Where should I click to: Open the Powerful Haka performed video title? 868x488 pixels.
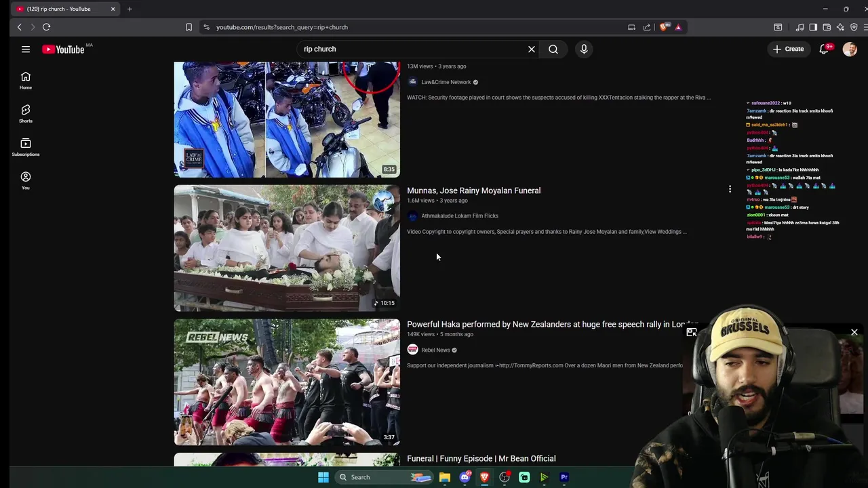pyautogui.click(x=553, y=325)
